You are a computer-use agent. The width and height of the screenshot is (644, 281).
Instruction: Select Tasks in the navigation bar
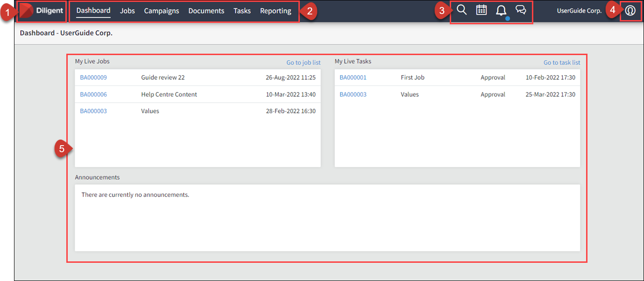(242, 11)
